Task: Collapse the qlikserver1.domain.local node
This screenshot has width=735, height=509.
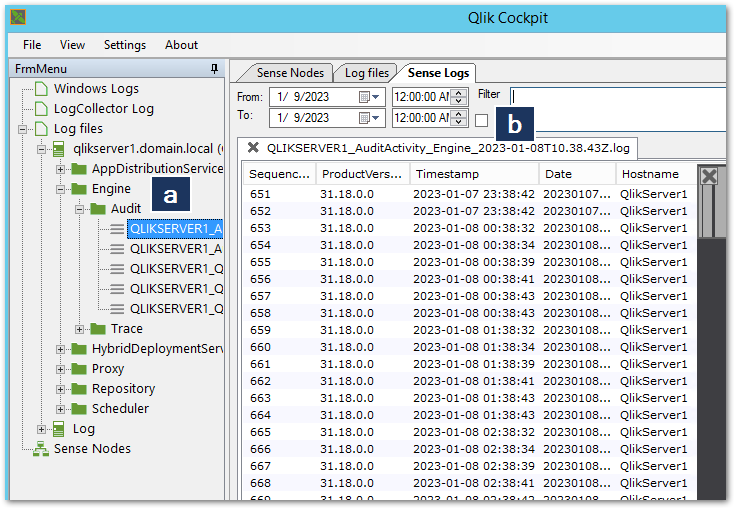Action: click(41, 150)
